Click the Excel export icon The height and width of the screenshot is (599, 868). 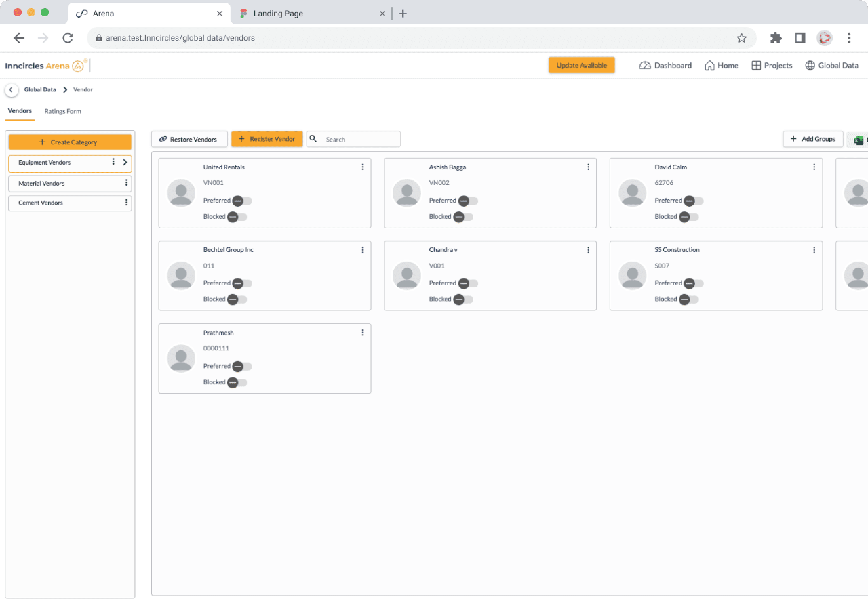858,140
